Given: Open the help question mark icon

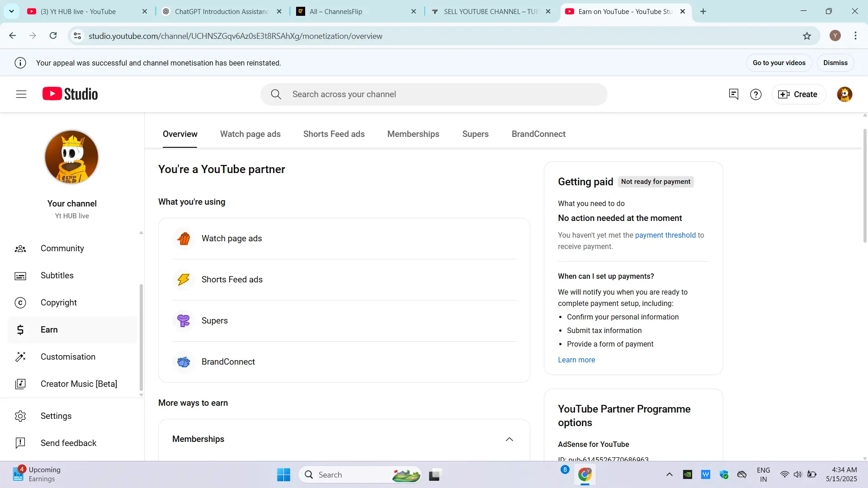Looking at the screenshot, I should coord(756,94).
